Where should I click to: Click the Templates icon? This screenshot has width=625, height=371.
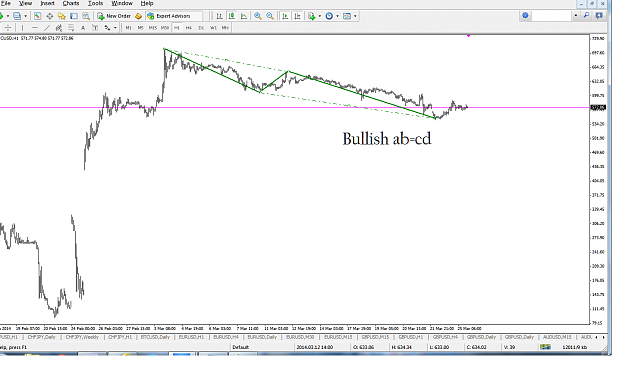click(x=347, y=16)
